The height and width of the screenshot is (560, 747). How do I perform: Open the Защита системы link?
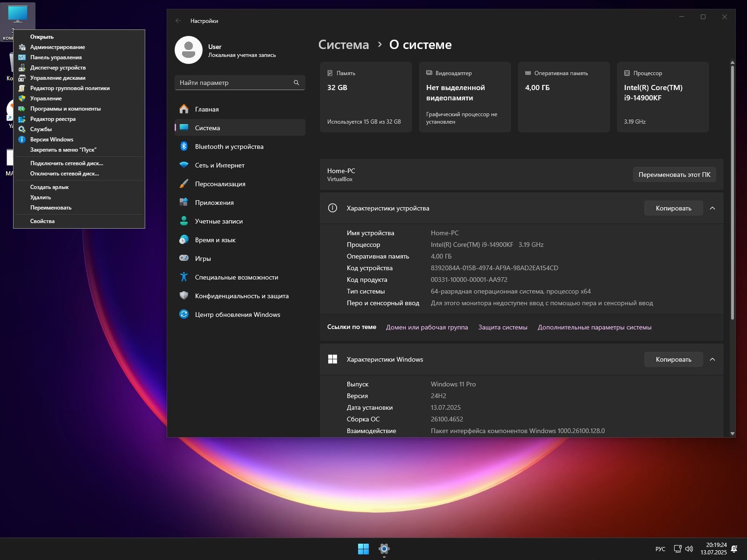[x=503, y=327]
